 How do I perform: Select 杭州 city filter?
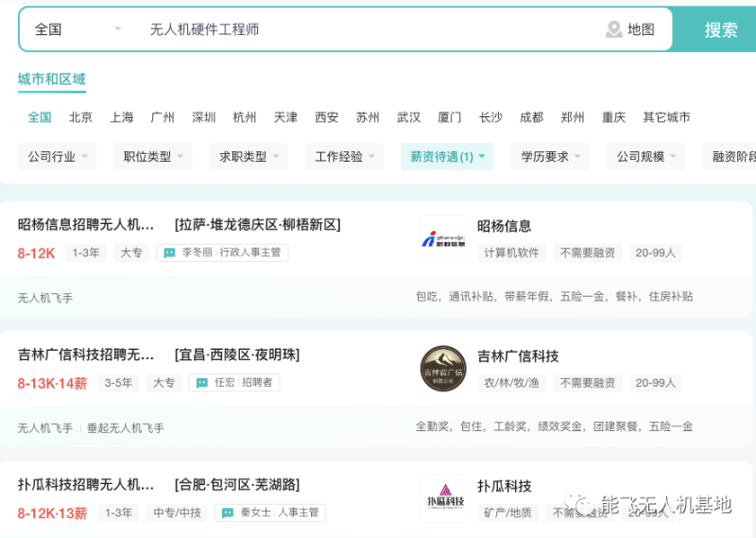[245, 117]
